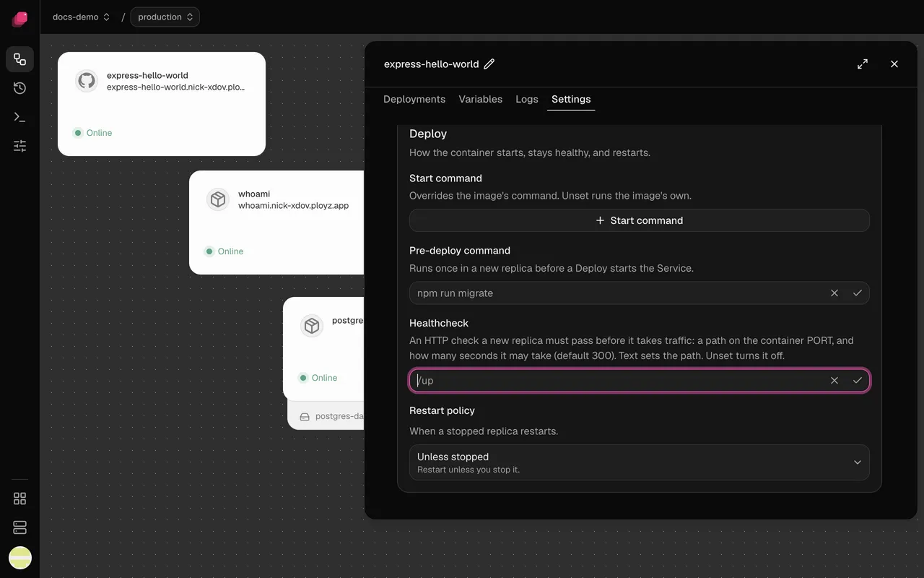
Task: Select the Settings tab
Action: 571,100
